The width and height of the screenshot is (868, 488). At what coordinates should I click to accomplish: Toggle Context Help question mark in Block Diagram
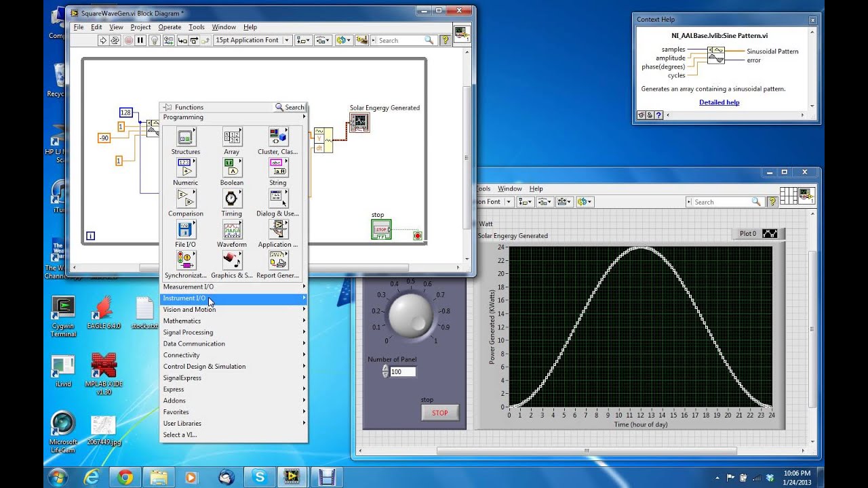pos(446,40)
